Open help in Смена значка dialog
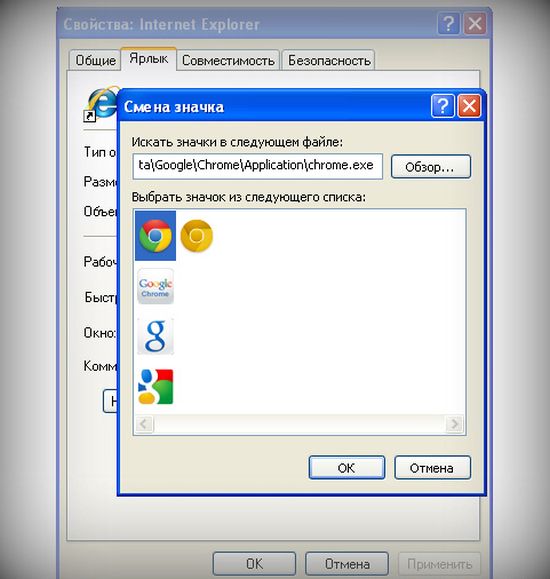The image size is (550, 579). (443, 106)
